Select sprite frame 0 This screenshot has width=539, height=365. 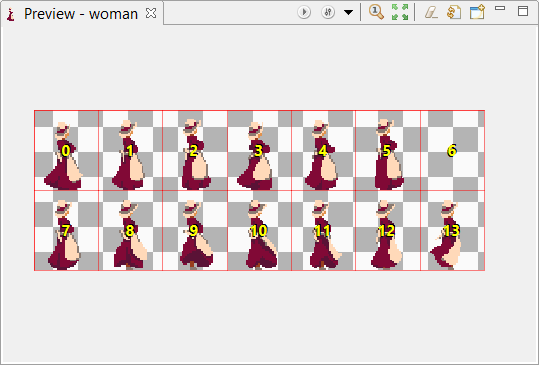click(x=66, y=151)
